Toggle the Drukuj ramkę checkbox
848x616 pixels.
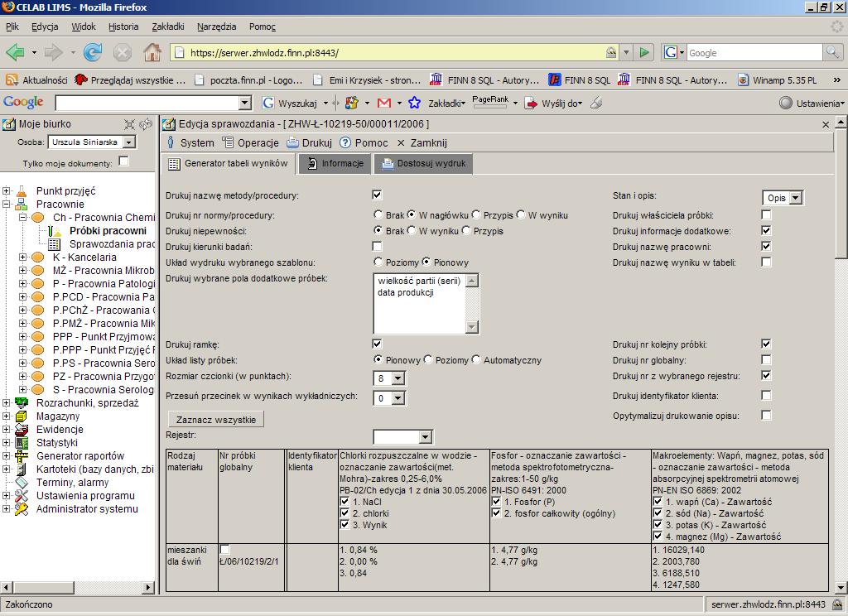377,344
